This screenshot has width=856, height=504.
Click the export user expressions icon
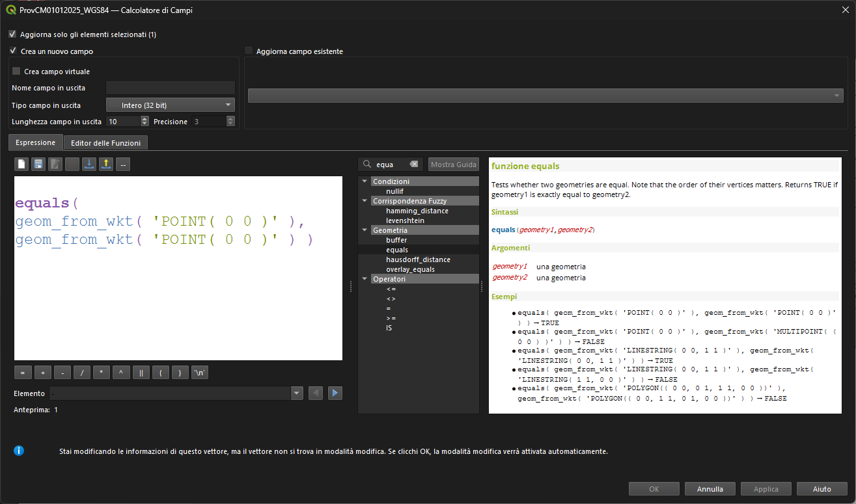click(106, 165)
